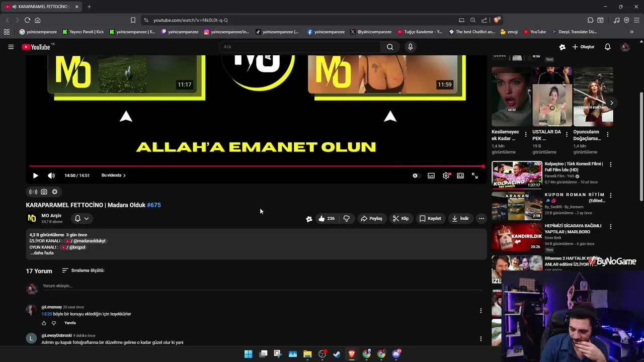This screenshot has width=644, height=362.
Task: Open a new browser tab
Action: point(89,7)
